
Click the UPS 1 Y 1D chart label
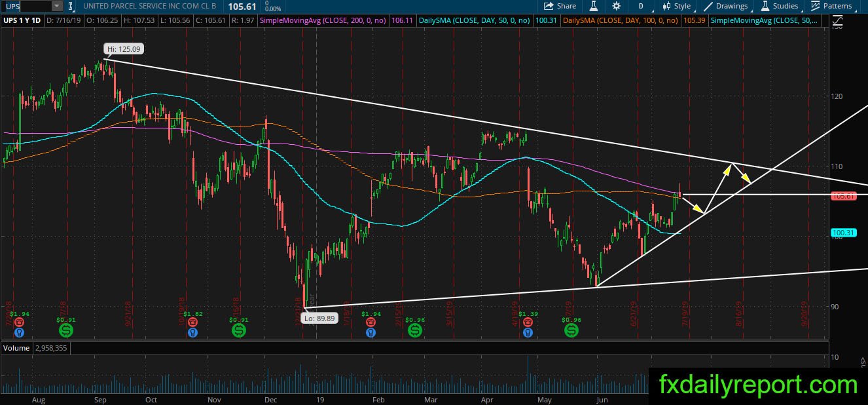point(22,21)
